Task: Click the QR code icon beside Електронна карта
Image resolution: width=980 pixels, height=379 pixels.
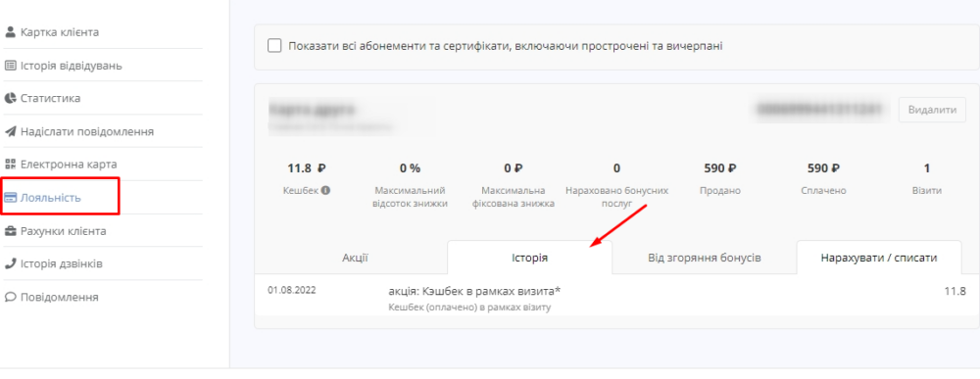Action: [x=10, y=165]
